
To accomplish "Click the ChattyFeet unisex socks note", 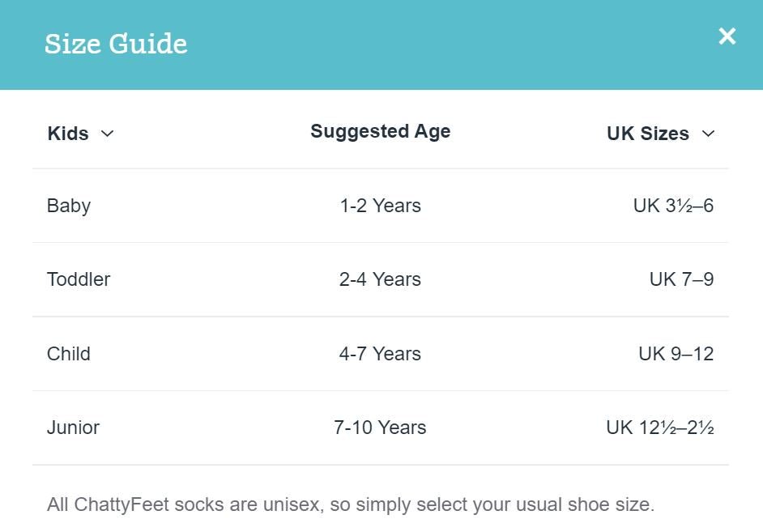I will pos(351,504).
